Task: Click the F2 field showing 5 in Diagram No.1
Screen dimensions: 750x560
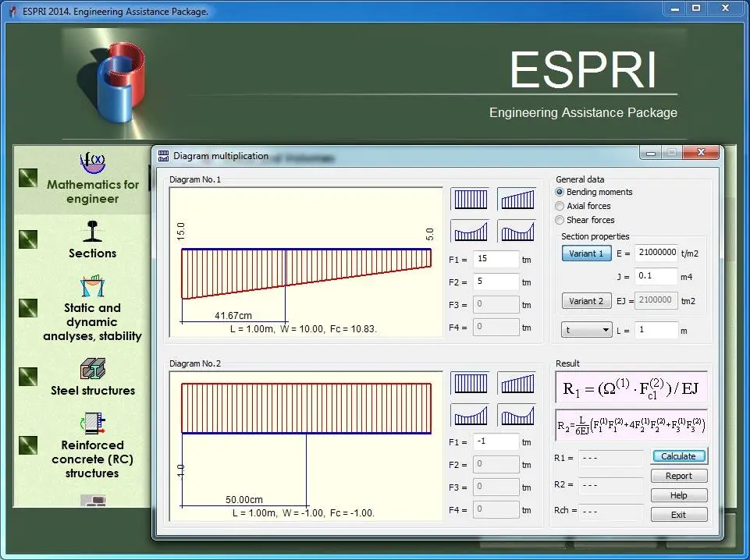Action: point(496,282)
